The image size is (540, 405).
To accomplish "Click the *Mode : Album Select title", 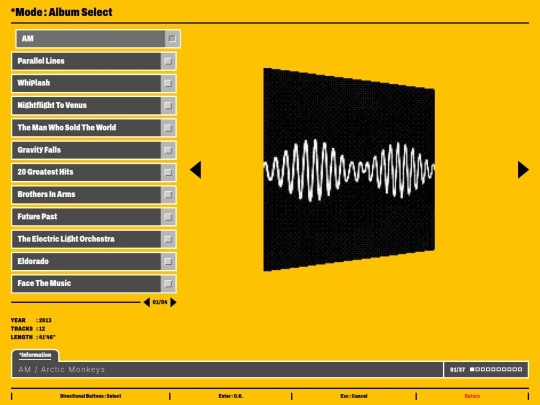I will pyautogui.click(x=62, y=12).
